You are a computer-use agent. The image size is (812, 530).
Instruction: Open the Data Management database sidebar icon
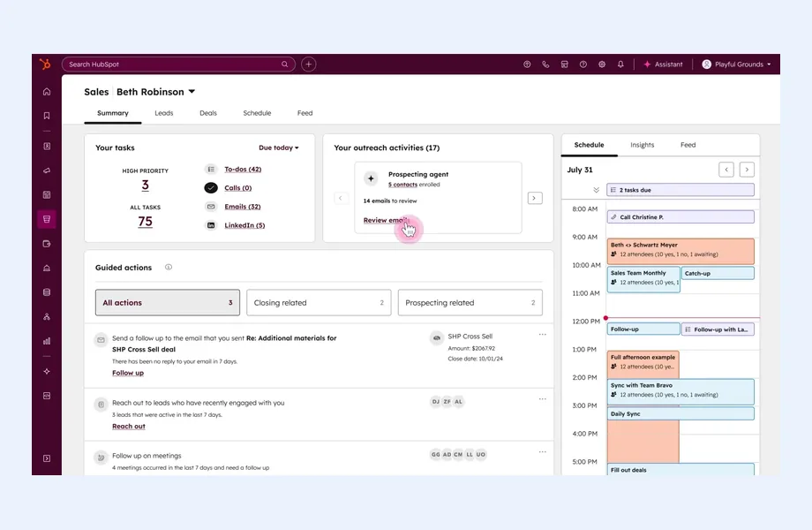pos(47,292)
